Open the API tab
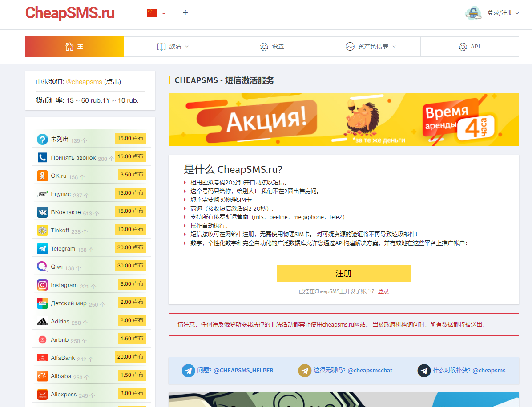 (x=470, y=47)
